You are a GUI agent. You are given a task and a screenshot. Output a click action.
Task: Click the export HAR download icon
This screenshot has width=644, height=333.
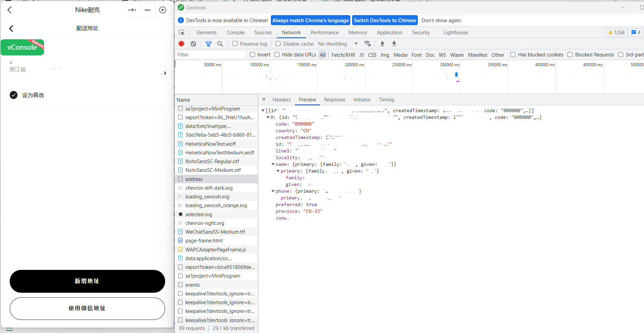pos(394,44)
